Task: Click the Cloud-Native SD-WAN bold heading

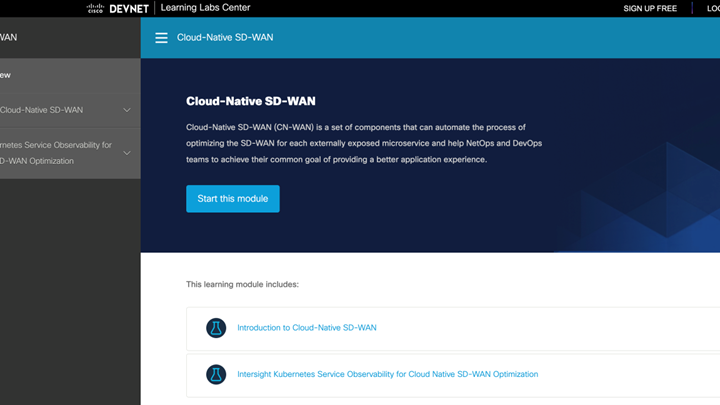Action: pyautogui.click(x=251, y=101)
